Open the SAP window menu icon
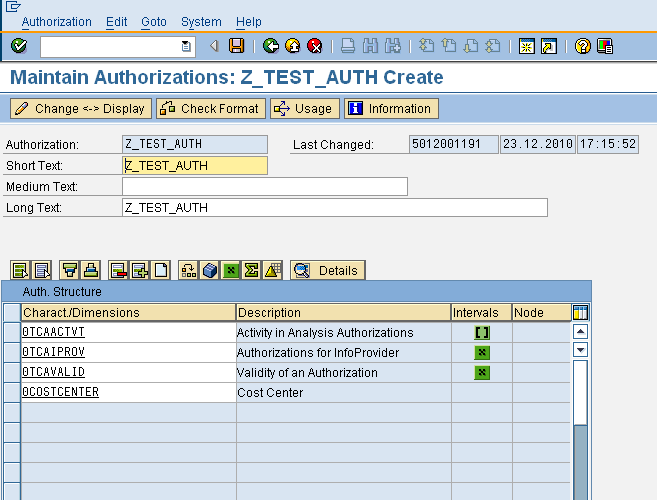 pyautogui.click(x=13, y=6)
